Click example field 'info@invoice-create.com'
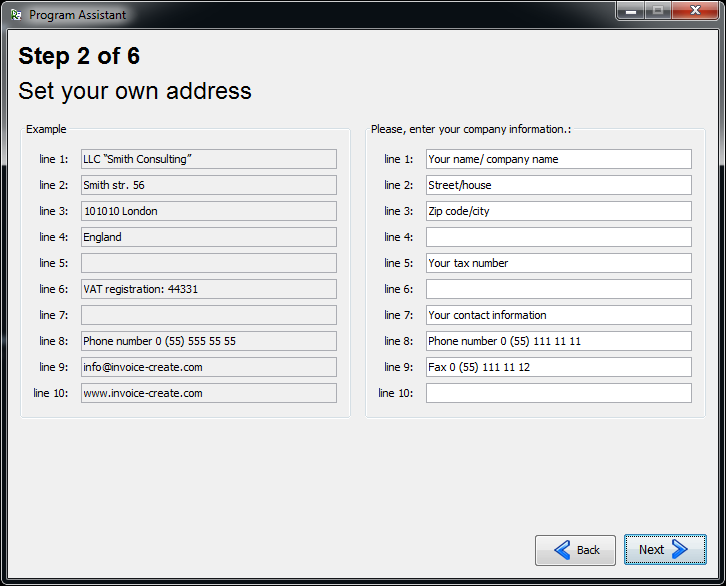This screenshot has height=586, width=726. click(209, 367)
